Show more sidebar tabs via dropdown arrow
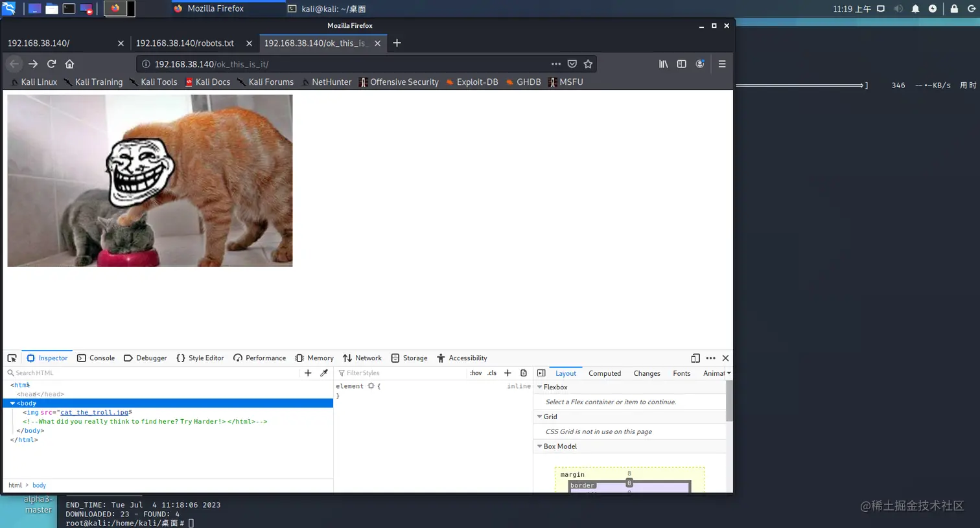The image size is (980, 528). [x=729, y=373]
